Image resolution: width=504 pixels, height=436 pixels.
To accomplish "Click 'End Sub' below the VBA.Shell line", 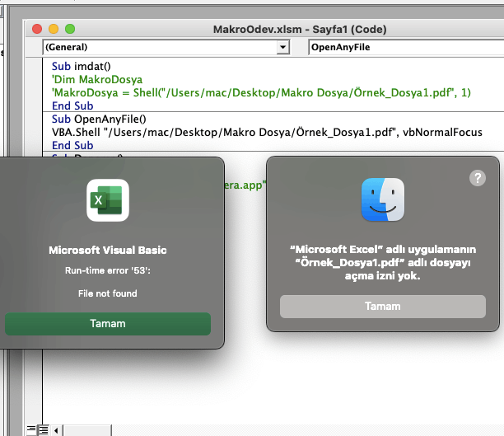I will (x=72, y=145).
